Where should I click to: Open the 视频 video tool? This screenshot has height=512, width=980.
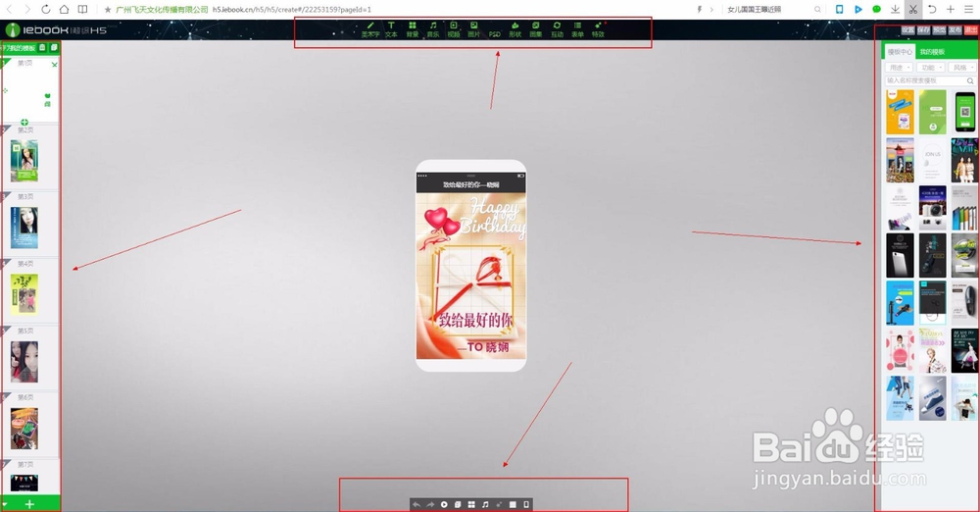pyautogui.click(x=454, y=29)
